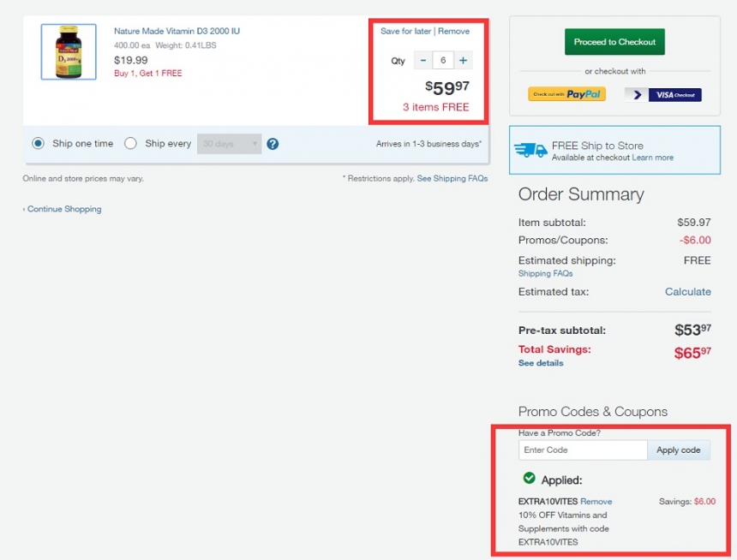Click Calculate for estimated tax
737x560 pixels.
click(687, 292)
